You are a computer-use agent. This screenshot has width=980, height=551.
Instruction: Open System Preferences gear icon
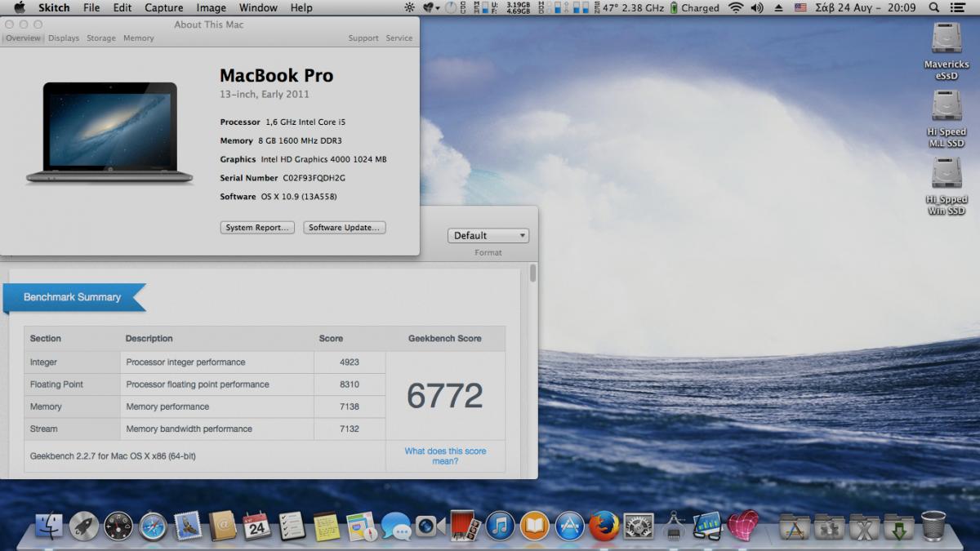[x=638, y=527]
